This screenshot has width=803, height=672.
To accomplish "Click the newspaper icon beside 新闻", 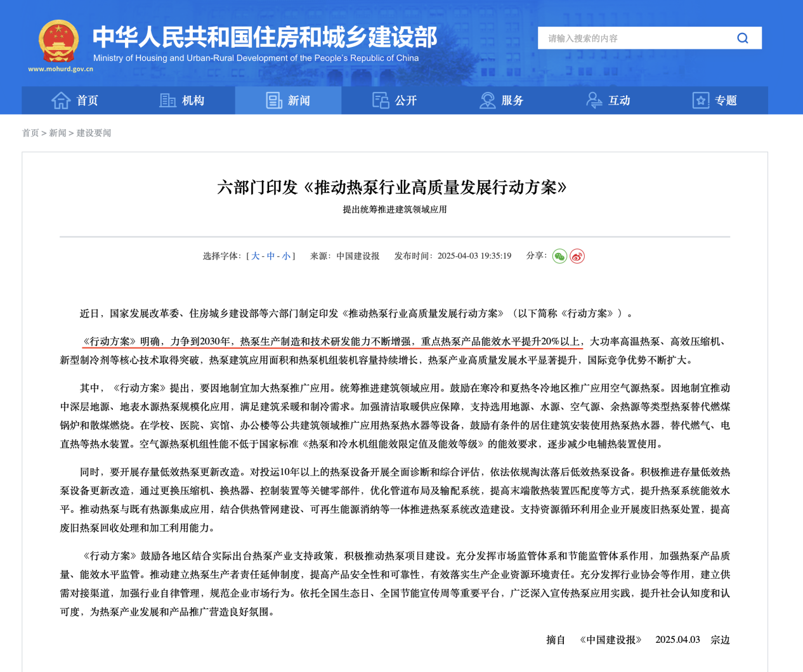I will pyautogui.click(x=274, y=100).
